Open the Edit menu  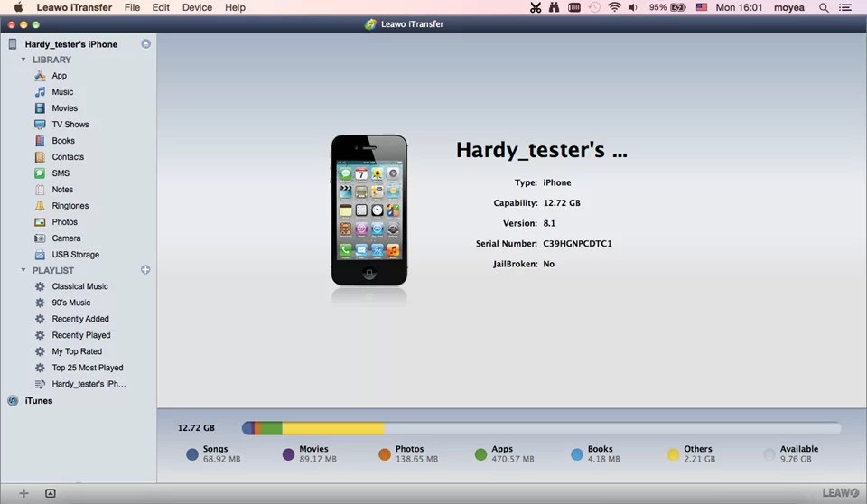pos(161,8)
